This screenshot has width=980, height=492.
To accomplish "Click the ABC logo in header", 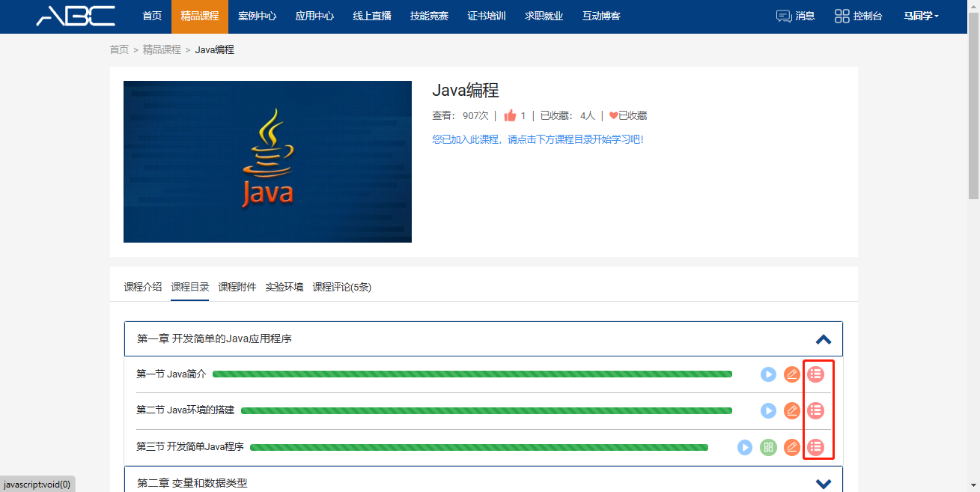I will 76,16.
